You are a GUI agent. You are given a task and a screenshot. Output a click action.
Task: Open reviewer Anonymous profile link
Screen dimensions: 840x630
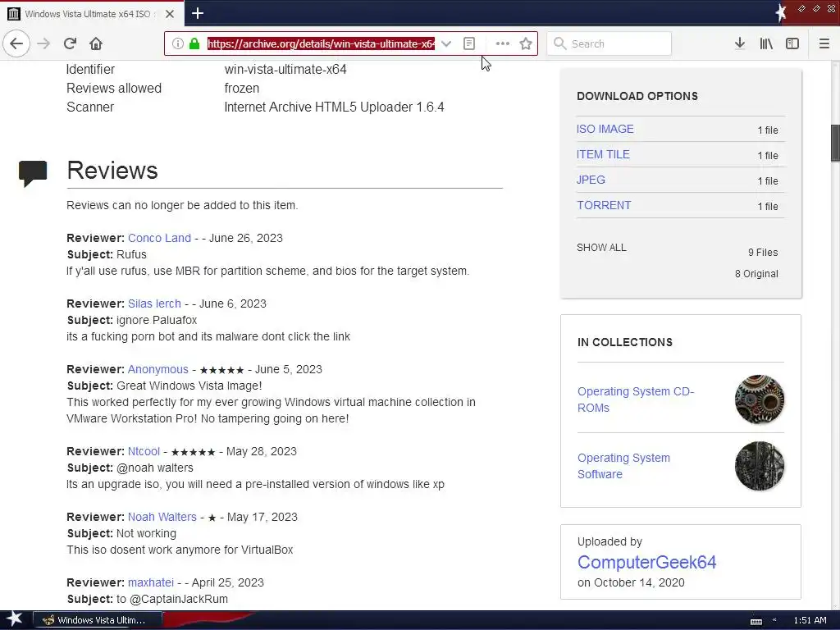[x=158, y=370]
